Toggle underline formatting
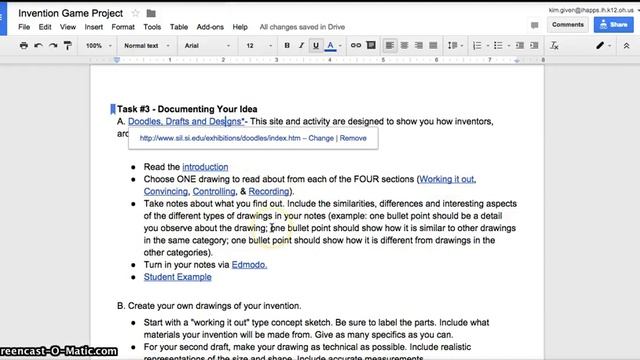Image resolution: width=640 pixels, height=360 pixels. (x=316, y=45)
